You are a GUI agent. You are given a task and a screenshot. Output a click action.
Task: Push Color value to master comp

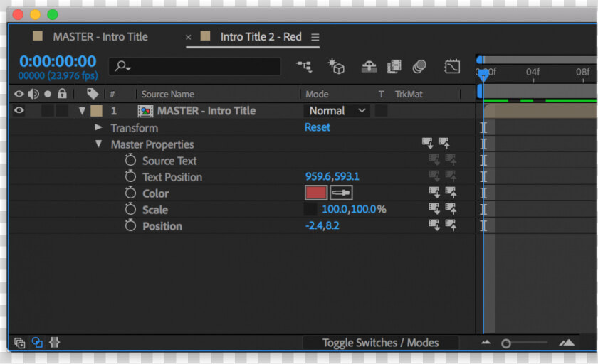[451, 193]
